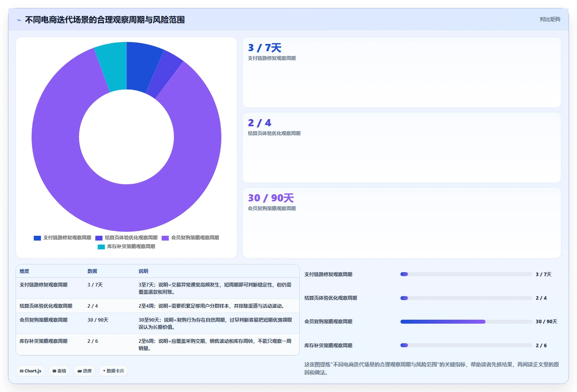Click the 会员复购策略观察周期 progress bar
Screen dimensions: 577x392
tap(466, 322)
